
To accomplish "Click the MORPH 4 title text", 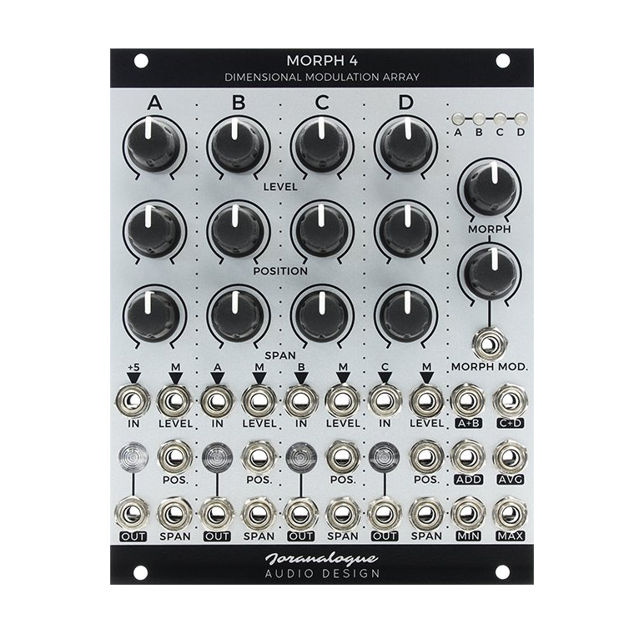I will [x=322, y=61].
